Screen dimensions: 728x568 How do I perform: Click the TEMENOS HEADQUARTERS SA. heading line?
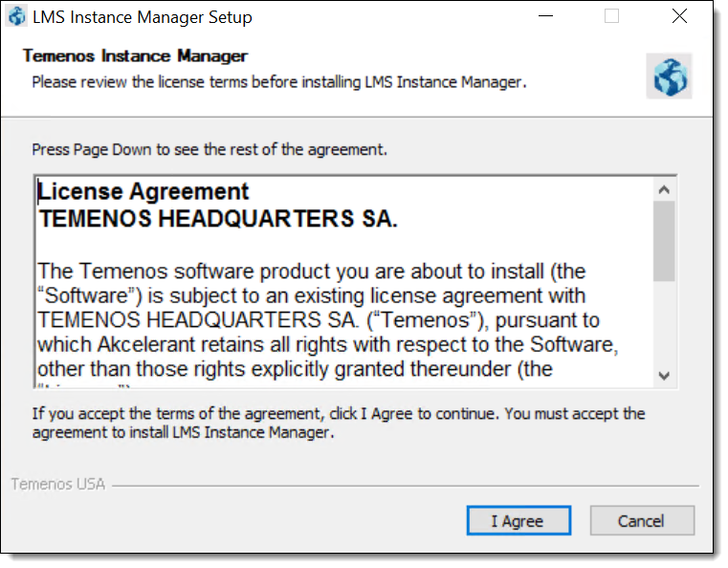(218, 219)
